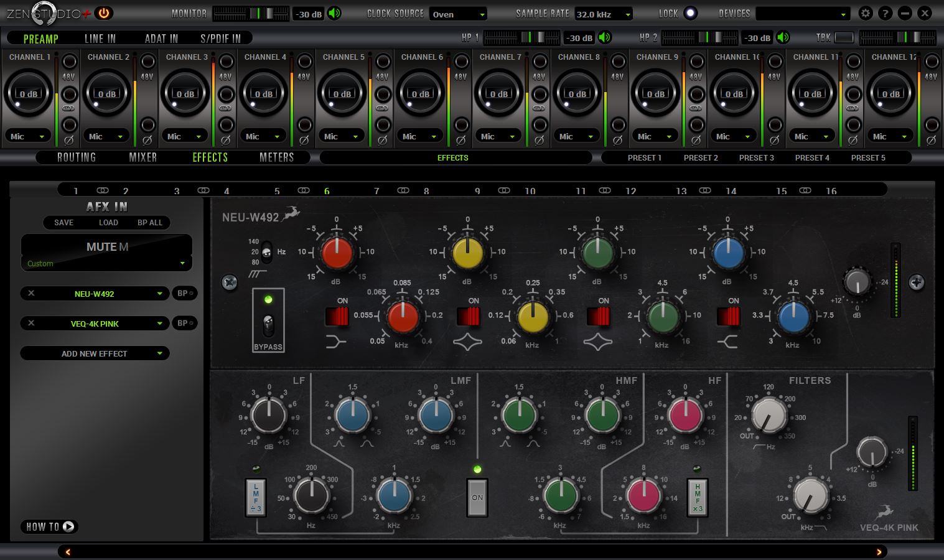
Task: Toggle the TBK talkback button
Action: (844, 37)
